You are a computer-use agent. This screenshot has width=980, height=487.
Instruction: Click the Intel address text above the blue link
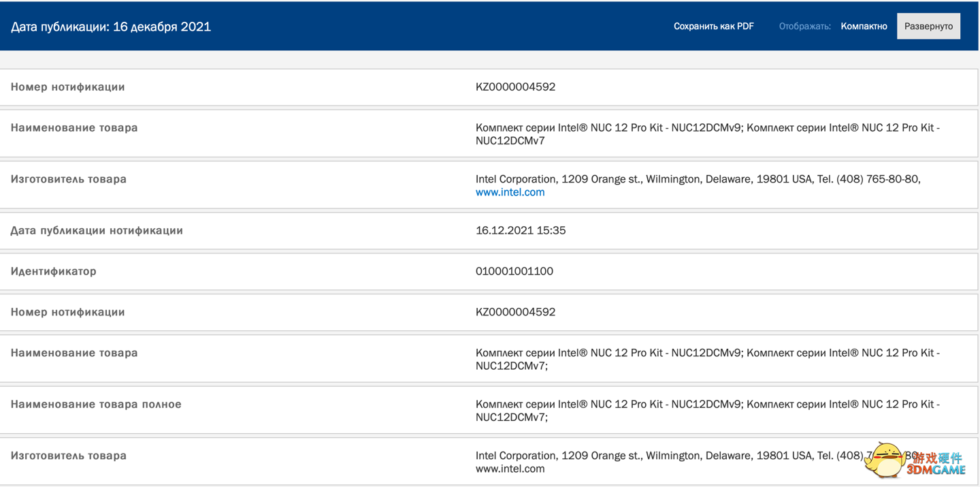[698, 179]
